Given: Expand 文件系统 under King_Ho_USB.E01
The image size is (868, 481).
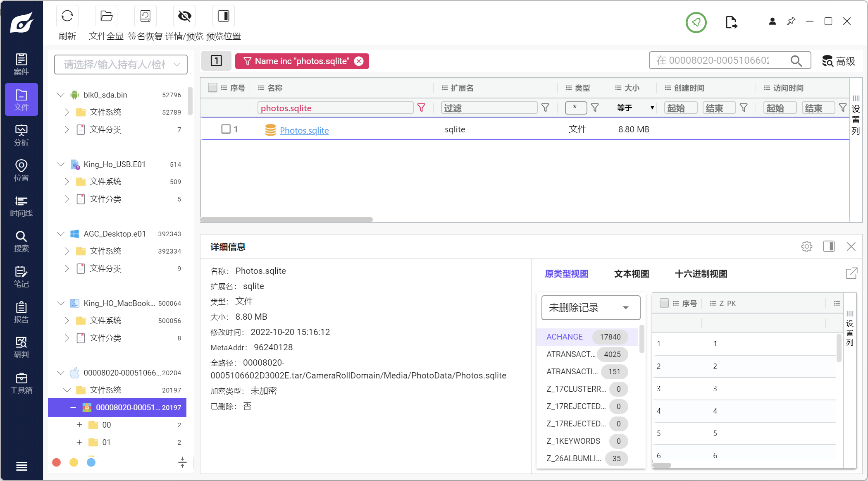Looking at the screenshot, I should coord(67,182).
